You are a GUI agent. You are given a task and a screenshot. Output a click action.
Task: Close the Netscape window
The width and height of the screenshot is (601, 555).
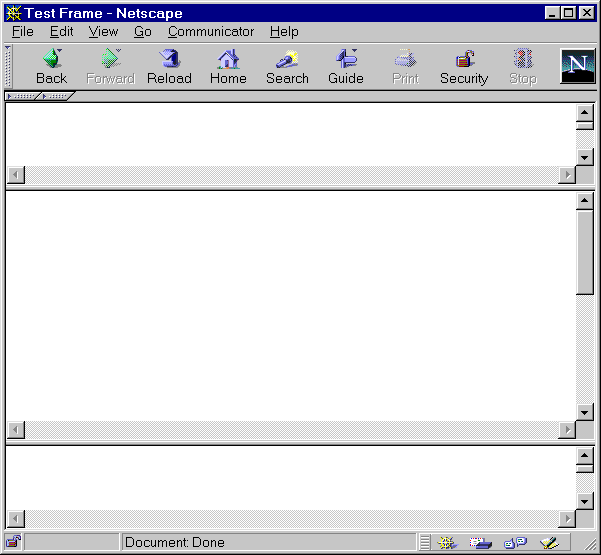tap(587, 13)
